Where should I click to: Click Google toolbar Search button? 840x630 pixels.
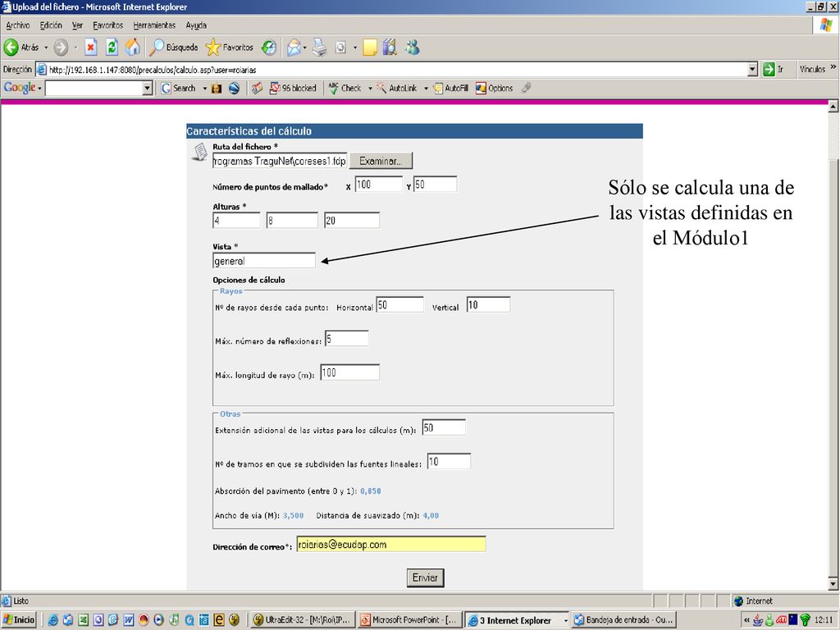178,89
